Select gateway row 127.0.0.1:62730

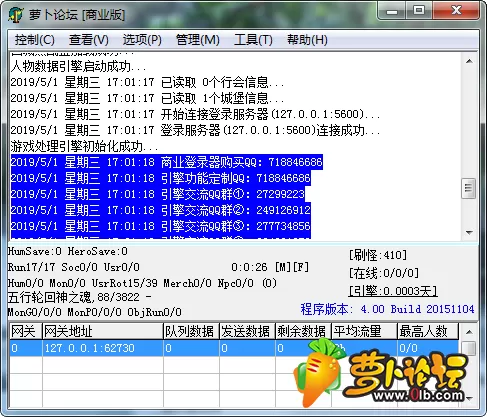point(234,348)
